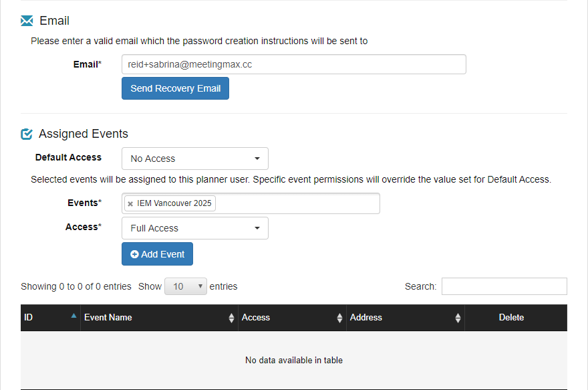The width and height of the screenshot is (588, 390).
Task: Open the Access level dropdown
Action: pyautogui.click(x=194, y=228)
